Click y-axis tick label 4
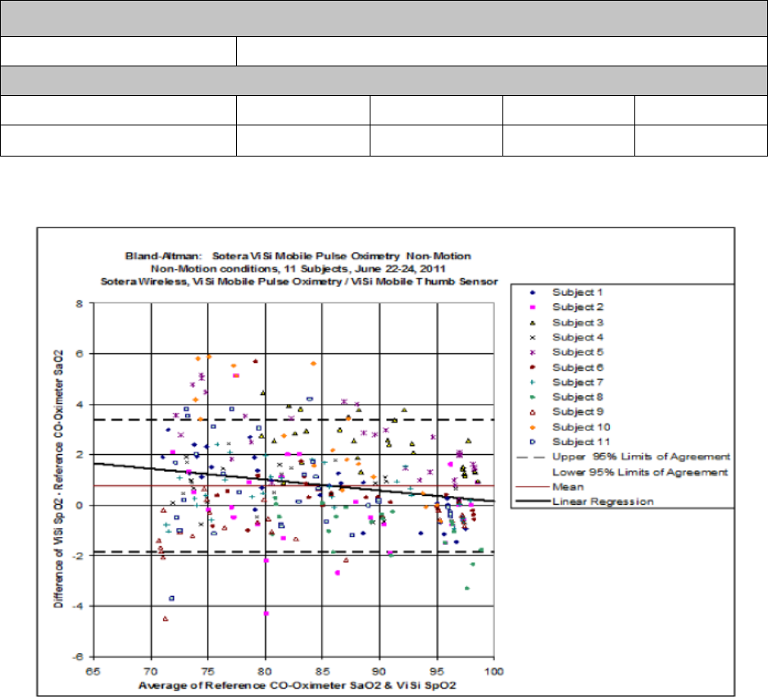This screenshot has width=768, height=700. (x=80, y=405)
